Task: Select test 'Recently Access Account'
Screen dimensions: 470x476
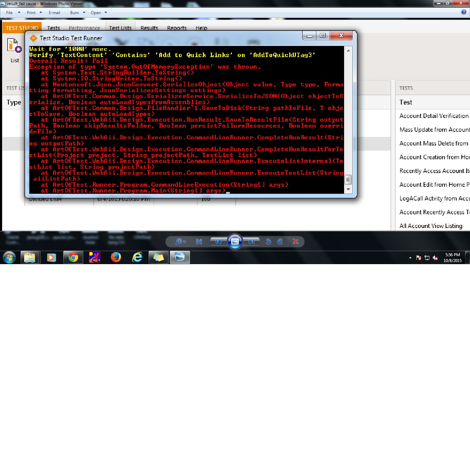Action: coord(434,171)
